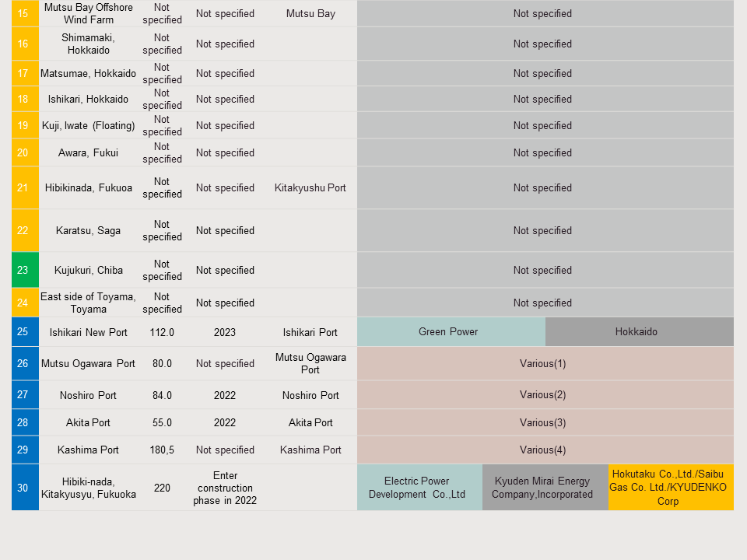Select the East side of Toyama cell

point(88,303)
